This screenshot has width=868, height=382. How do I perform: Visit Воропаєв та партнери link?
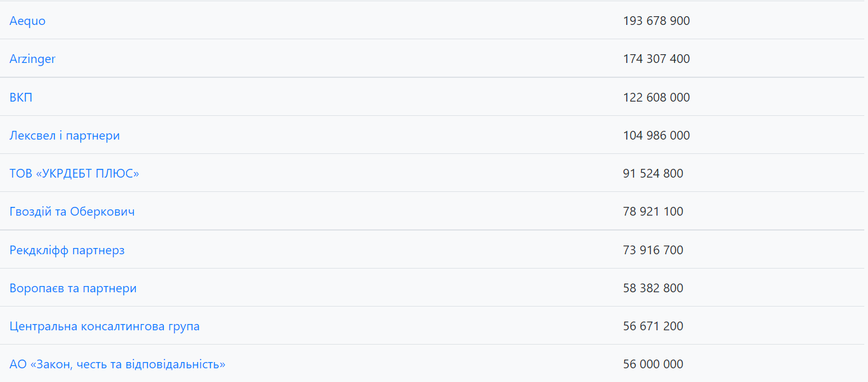[x=73, y=288]
